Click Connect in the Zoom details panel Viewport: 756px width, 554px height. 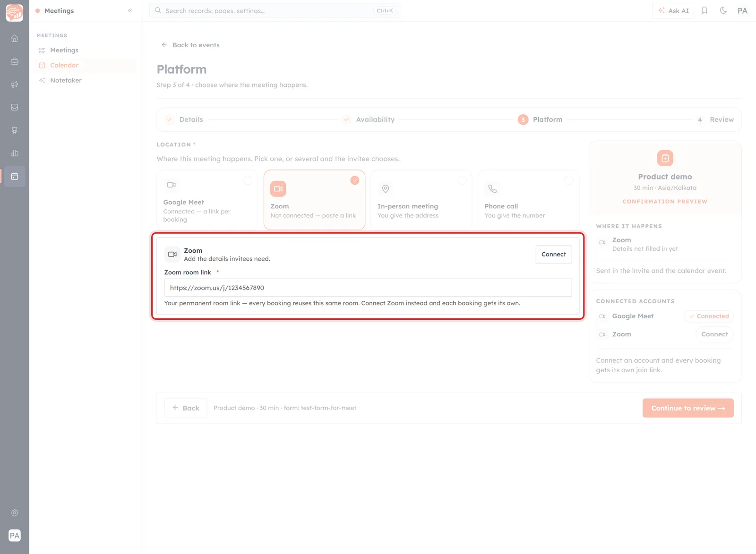point(554,255)
